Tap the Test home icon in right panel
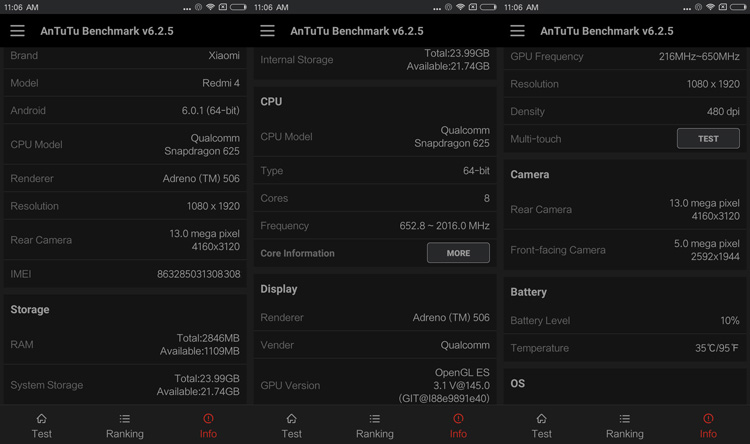Image resolution: width=750 pixels, height=444 pixels. [541, 419]
